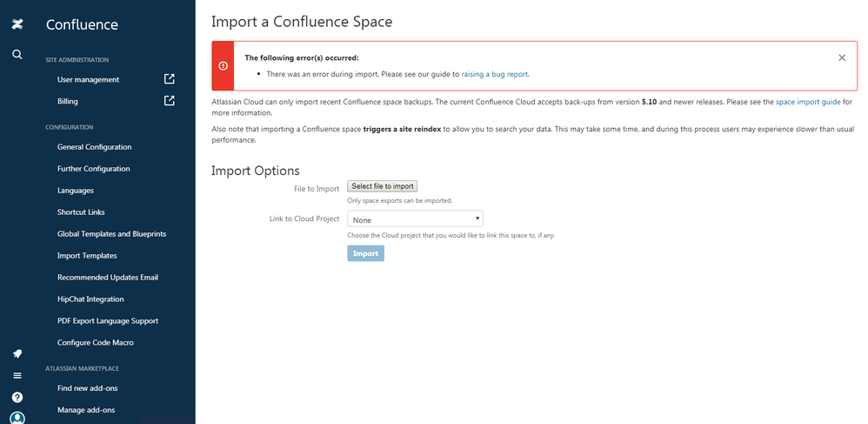
Task: Open Import Templates page
Action: point(87,255)
